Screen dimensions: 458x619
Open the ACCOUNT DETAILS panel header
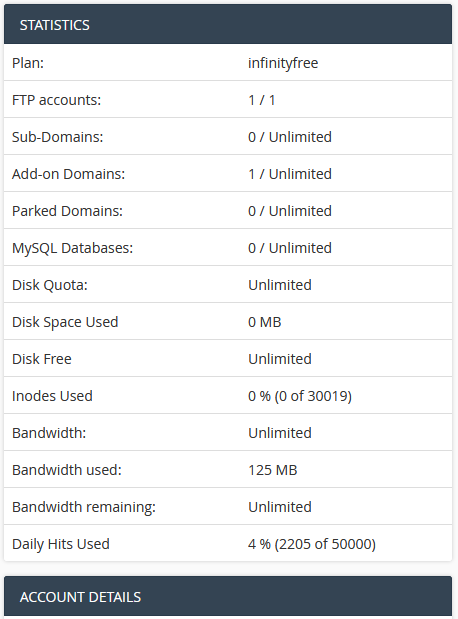tap(228, 597)
